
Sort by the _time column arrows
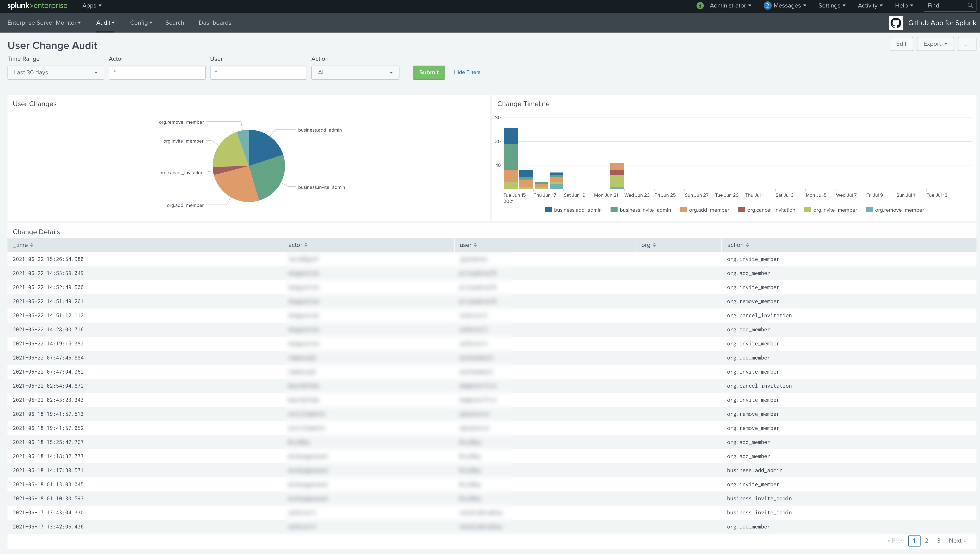coord(31,245)
